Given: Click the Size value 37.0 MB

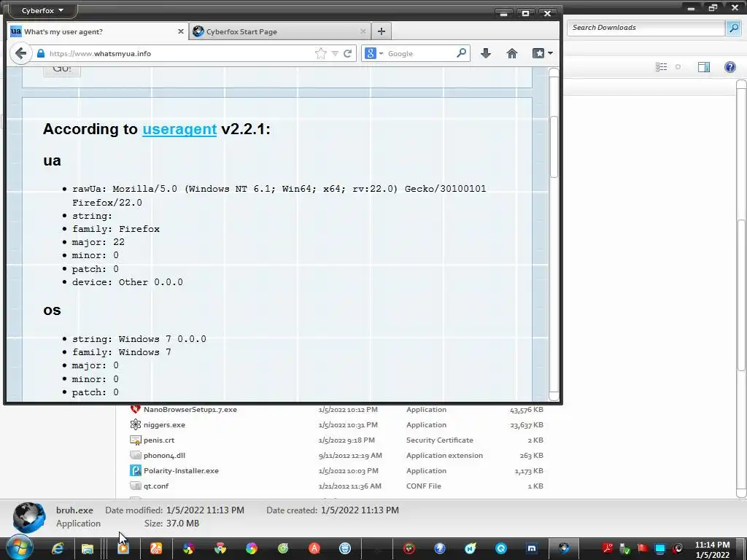Looking at the screenshot, I should (182, 524).
